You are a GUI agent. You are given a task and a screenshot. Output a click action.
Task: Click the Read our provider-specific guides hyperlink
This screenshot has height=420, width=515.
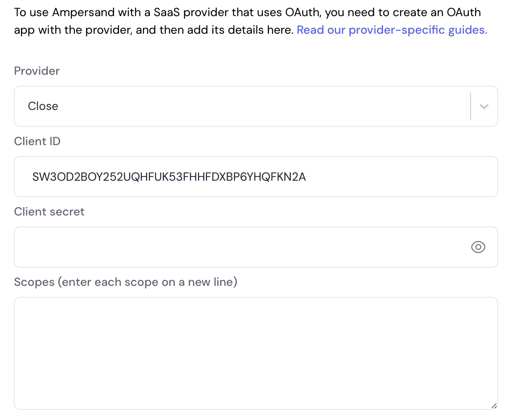click(x=392, y=30)
